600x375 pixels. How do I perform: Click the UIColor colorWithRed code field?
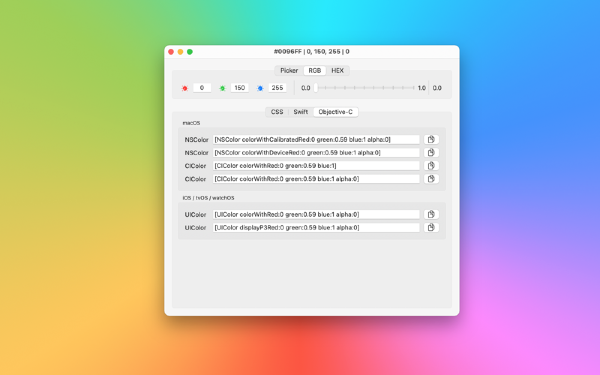pyautogui.click(x=316, y=214)
